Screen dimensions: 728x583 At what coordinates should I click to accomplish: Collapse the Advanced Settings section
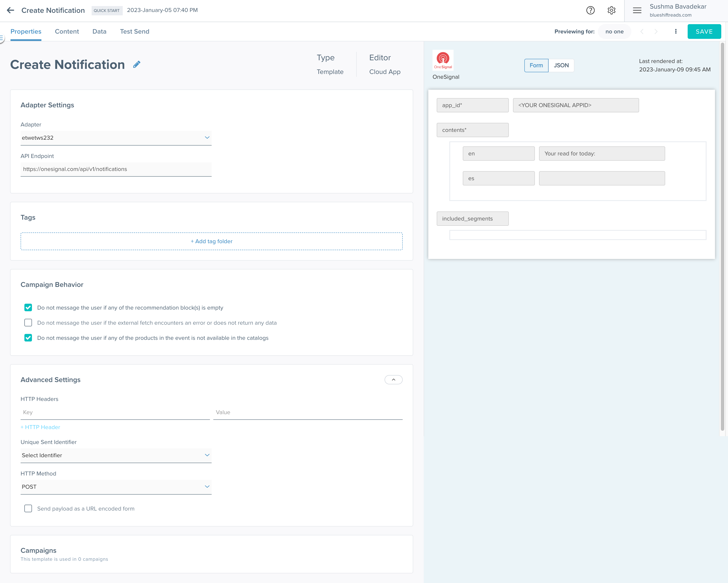tap(393, 379)
